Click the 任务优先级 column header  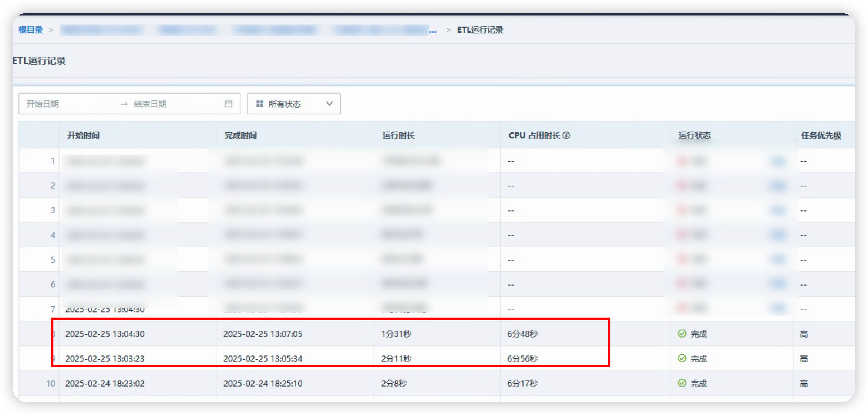click(821, 135)
